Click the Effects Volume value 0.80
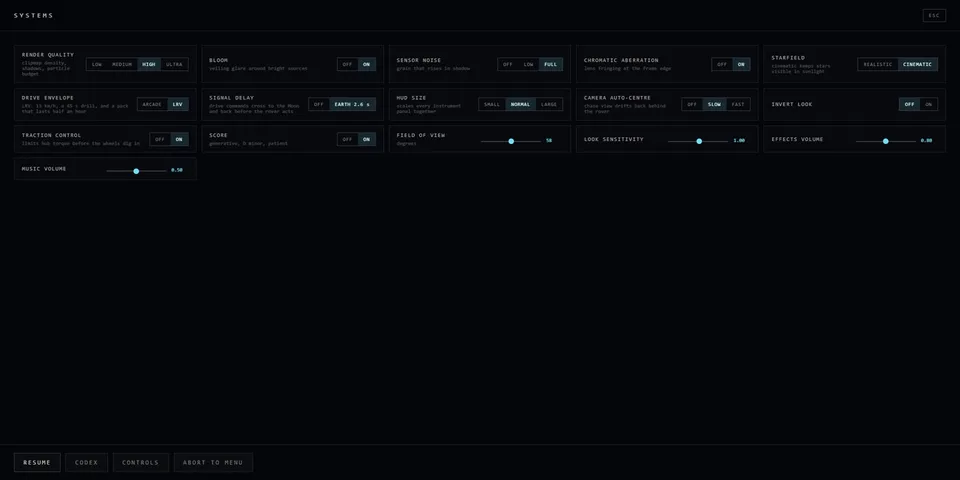The height and width of the screenshot is (480, 960). click(926, 141)
